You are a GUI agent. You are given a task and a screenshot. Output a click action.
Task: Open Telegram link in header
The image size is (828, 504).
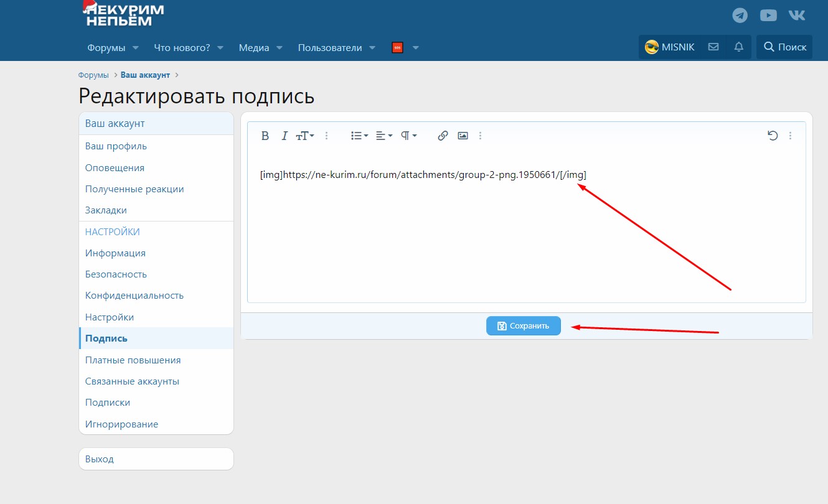coord(740,16)
